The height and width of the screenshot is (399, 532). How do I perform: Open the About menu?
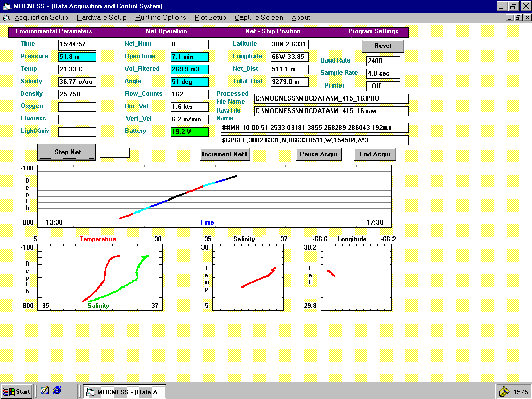coord(300,18)
